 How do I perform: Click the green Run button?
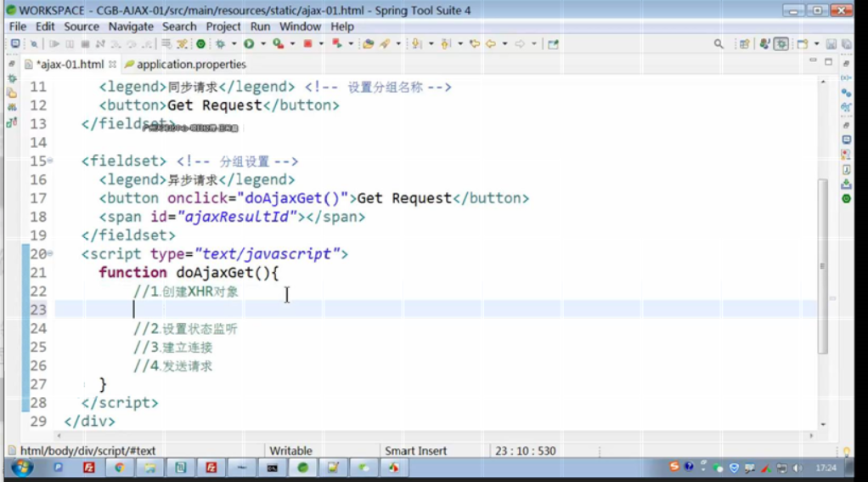click(x=249, y=43)
